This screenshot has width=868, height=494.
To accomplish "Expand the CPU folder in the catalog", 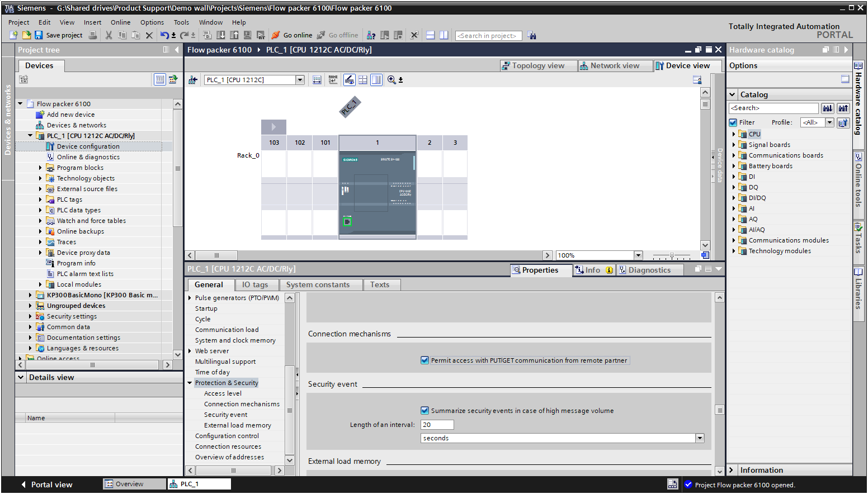I will coord(733,134).
